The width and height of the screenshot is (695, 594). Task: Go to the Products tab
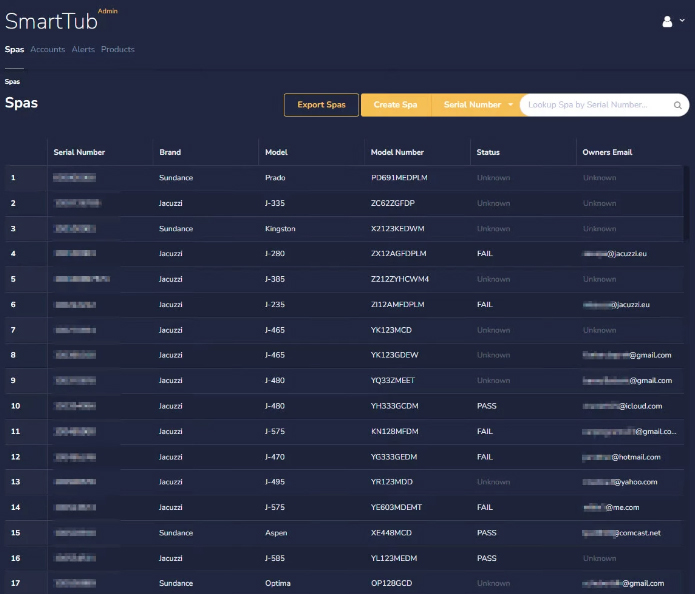118,49
